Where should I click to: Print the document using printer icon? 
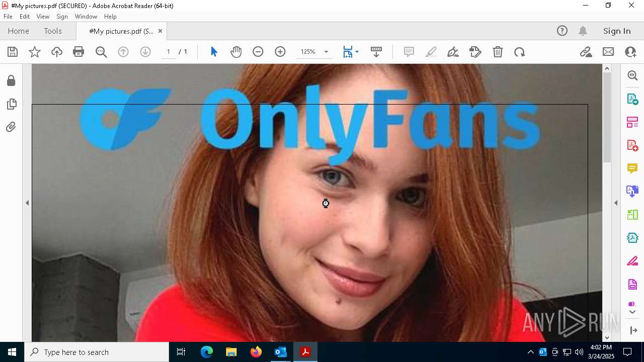[78, 52]
